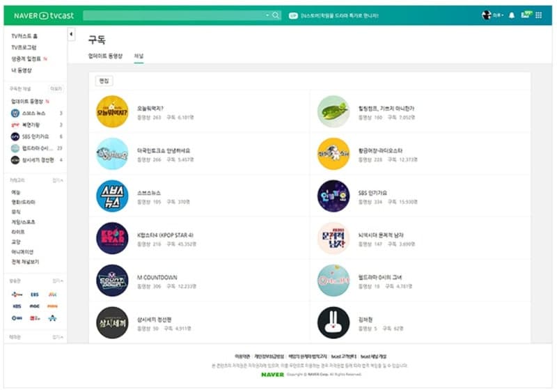Select 게임/스포츠 category

(x=23, y=222)
